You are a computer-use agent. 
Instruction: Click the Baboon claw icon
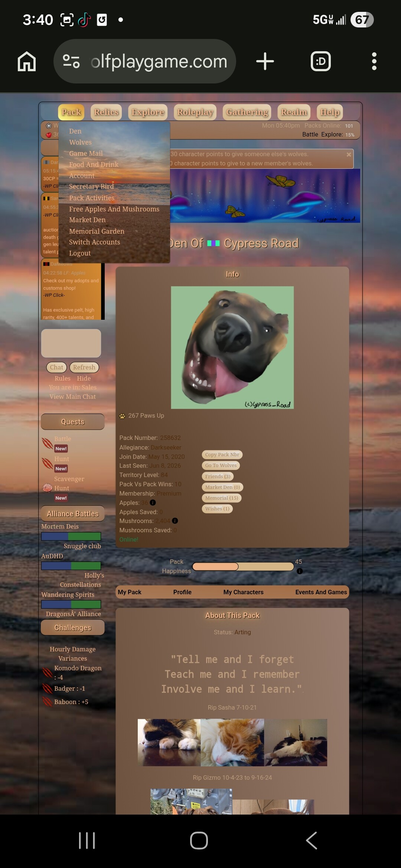coord(48,702)
